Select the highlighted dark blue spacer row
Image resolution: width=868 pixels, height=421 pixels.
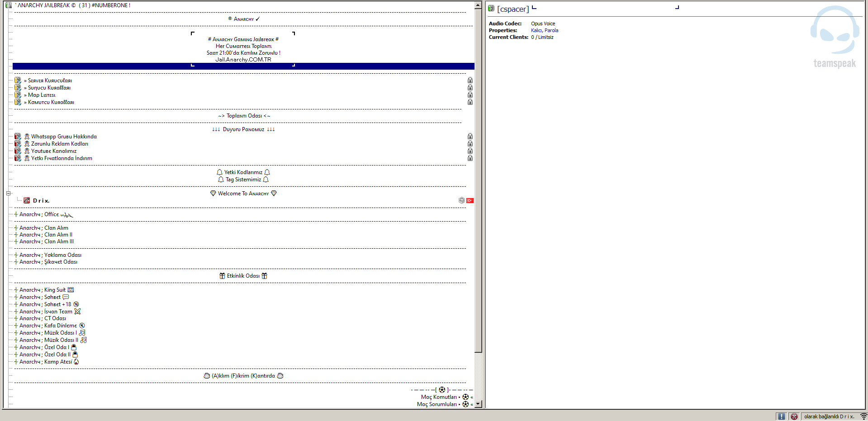tap(244, 66)
